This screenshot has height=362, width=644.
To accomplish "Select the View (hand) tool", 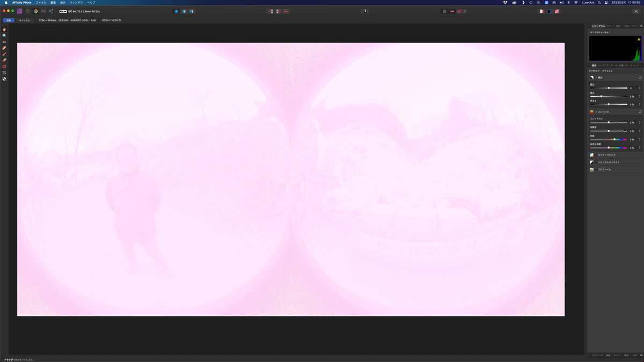I will pyautogui.click(x=4, y=28).
